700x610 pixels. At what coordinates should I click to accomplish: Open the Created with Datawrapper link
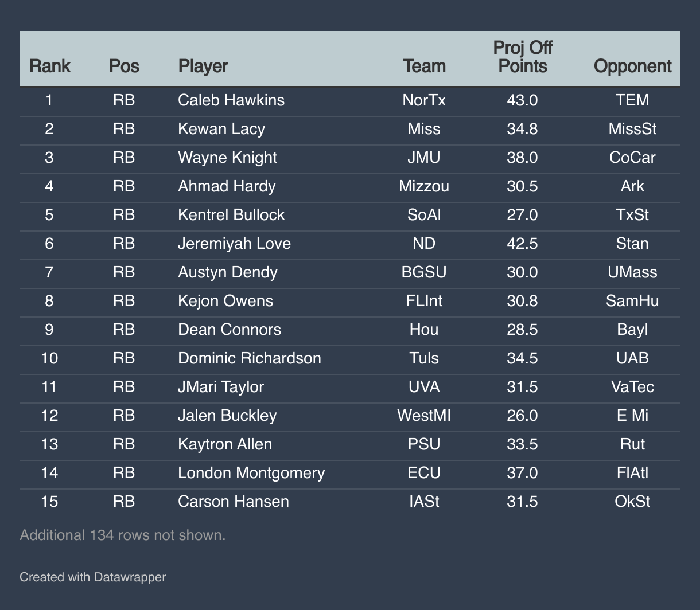(x=92, y=577)
